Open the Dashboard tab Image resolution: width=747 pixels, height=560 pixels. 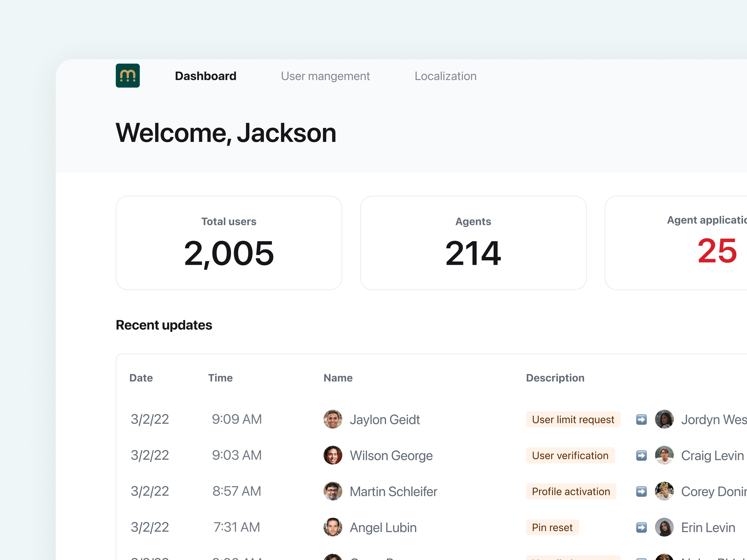205,76
